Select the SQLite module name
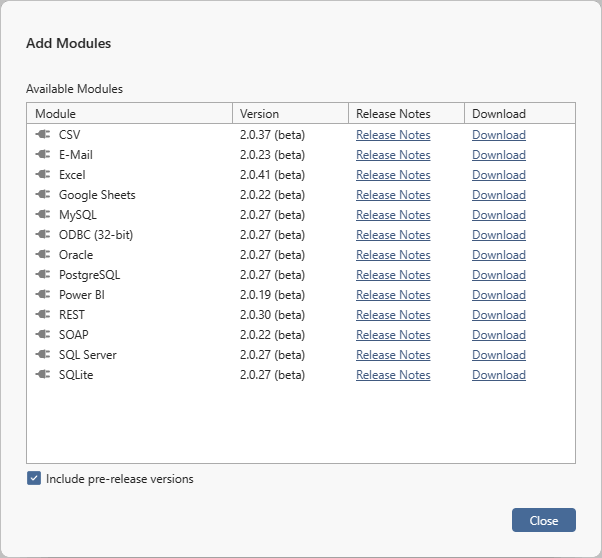This screenshot has height=558, width=602. 76,374
